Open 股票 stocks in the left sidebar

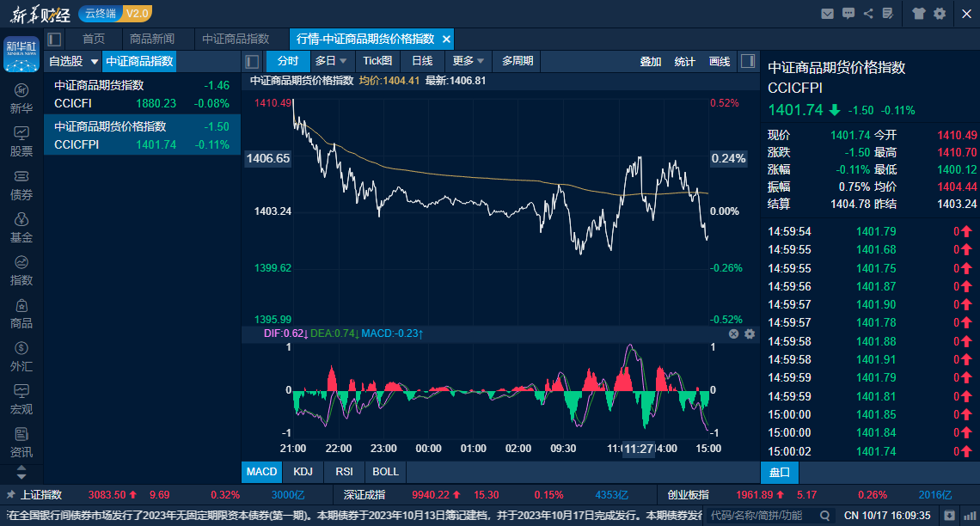pyautogui.click(x=21, y=142)
